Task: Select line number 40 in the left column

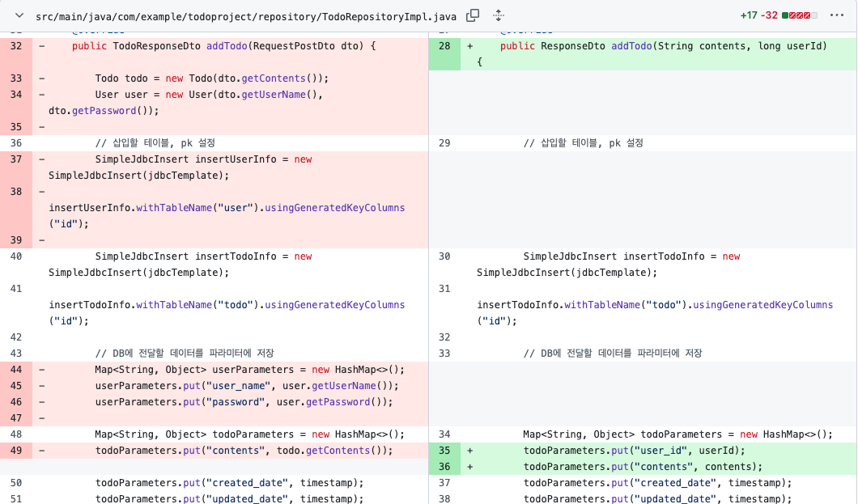Action: [x=16, y=256]
